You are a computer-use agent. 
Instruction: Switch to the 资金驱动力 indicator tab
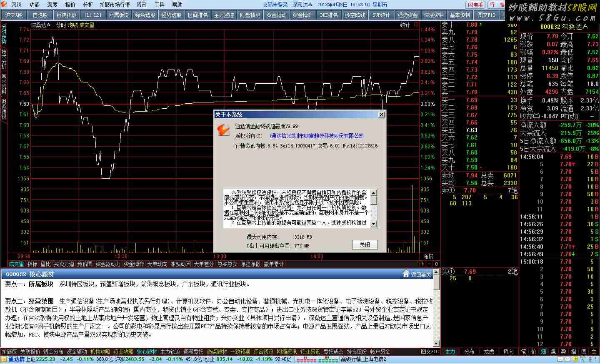(x=108, y=264)
